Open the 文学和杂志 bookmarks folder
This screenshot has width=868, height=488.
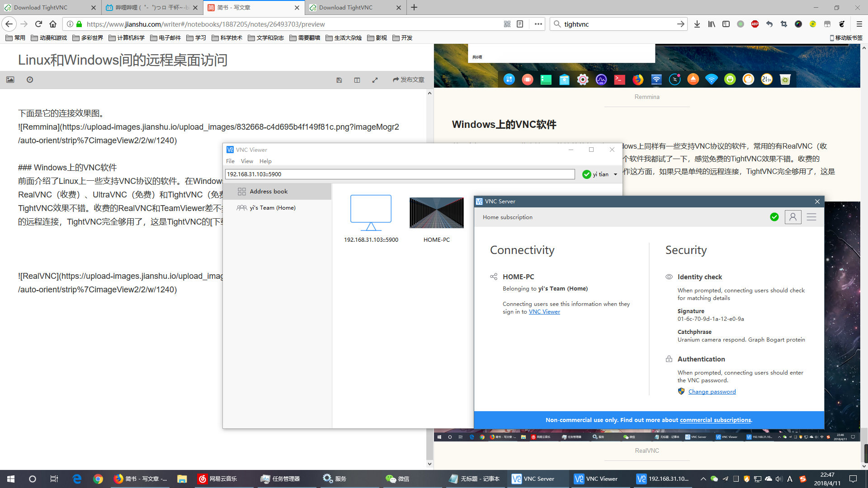point(266,38)
